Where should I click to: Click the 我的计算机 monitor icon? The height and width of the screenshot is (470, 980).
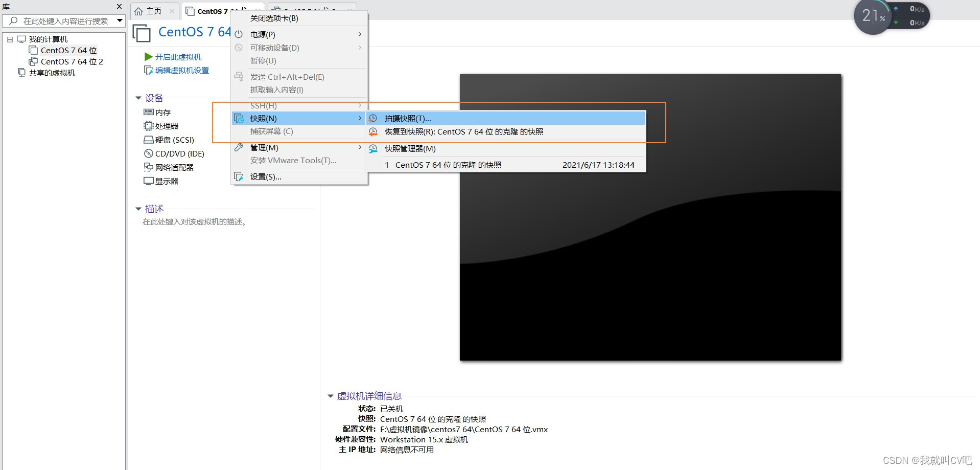[x=21, y=39]
